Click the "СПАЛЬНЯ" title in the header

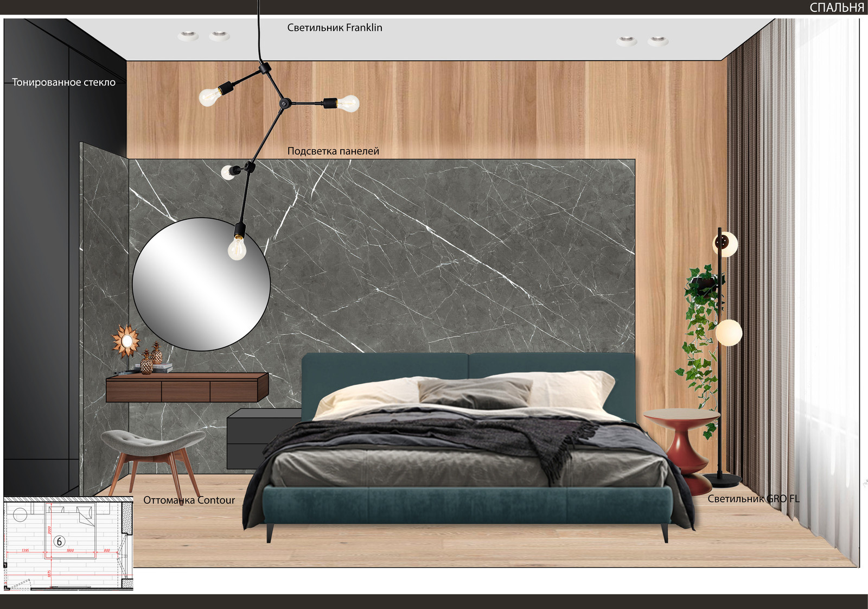[x=837, y=8]
